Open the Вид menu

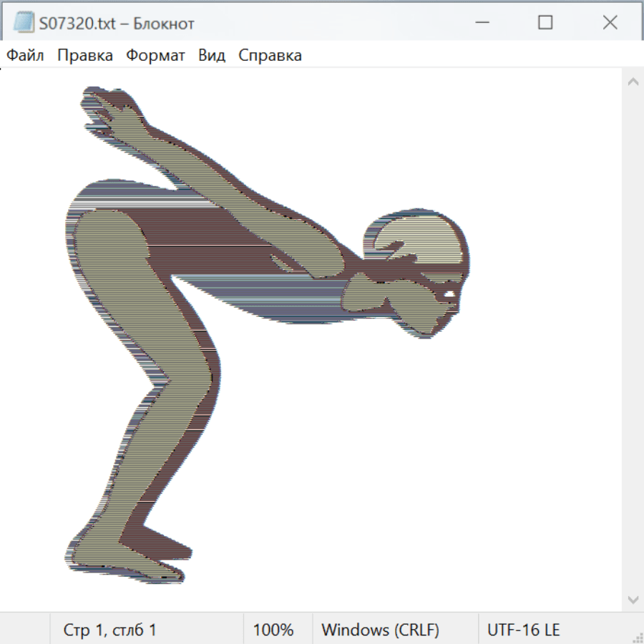click(211, 56)
